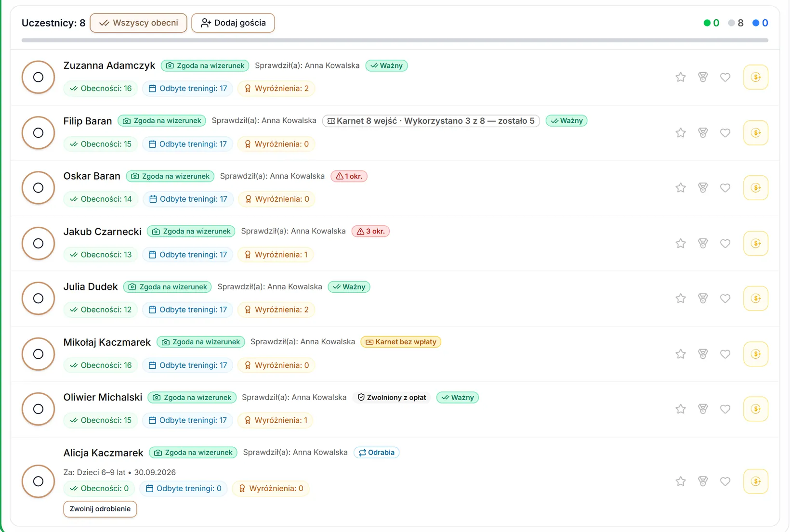The width and height of the screenshot is (790, 532).
Task: Click star icon for Jakub Czarnecki
Action: 680,243
